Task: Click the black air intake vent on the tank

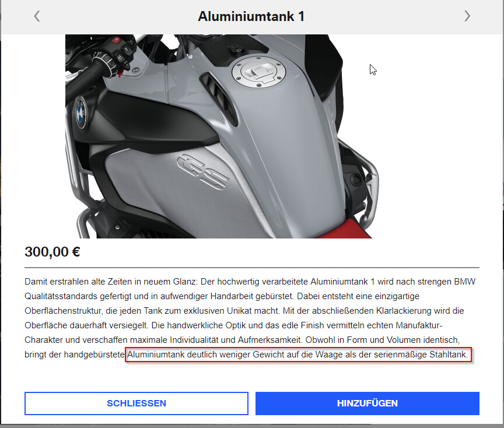Action: pos(219,96)
